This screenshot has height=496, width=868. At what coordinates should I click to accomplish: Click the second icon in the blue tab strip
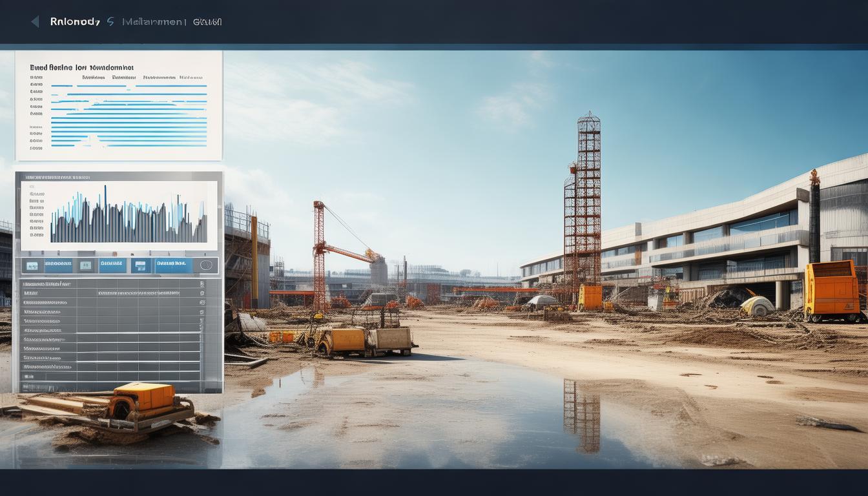point(85,265)
